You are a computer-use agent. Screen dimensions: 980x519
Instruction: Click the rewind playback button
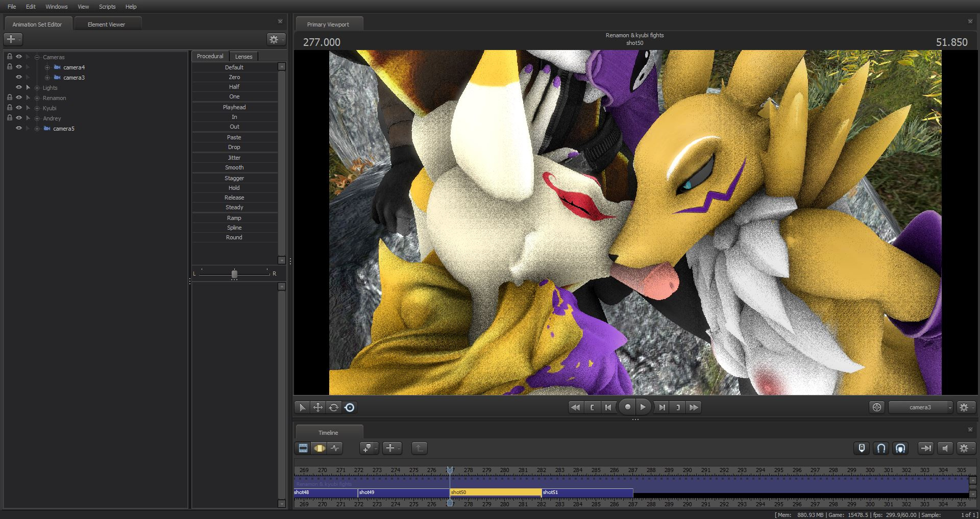coord(575,407)
